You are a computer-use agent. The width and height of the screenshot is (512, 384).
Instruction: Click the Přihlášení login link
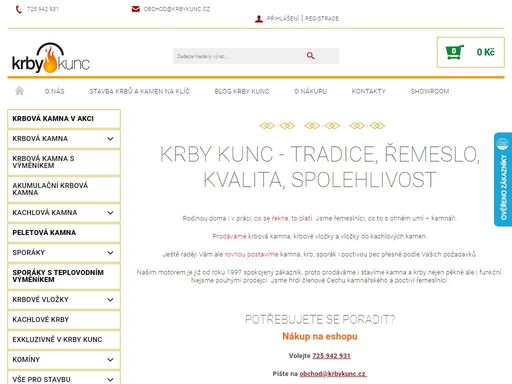283,19
